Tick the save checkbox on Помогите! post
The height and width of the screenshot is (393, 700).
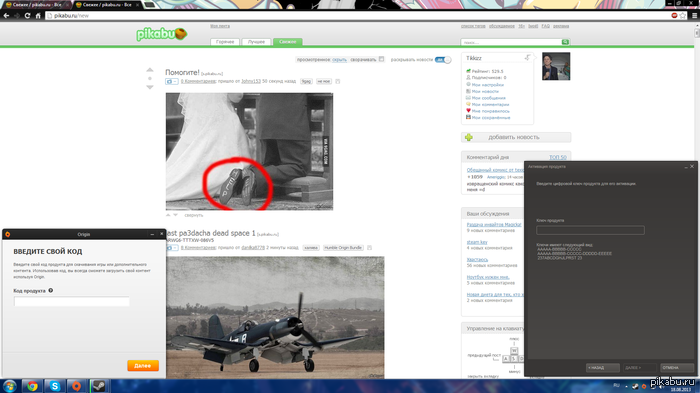point(338,81)
